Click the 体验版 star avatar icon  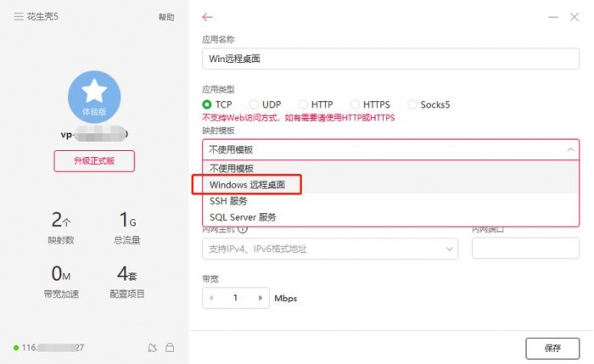click(94, 97)
